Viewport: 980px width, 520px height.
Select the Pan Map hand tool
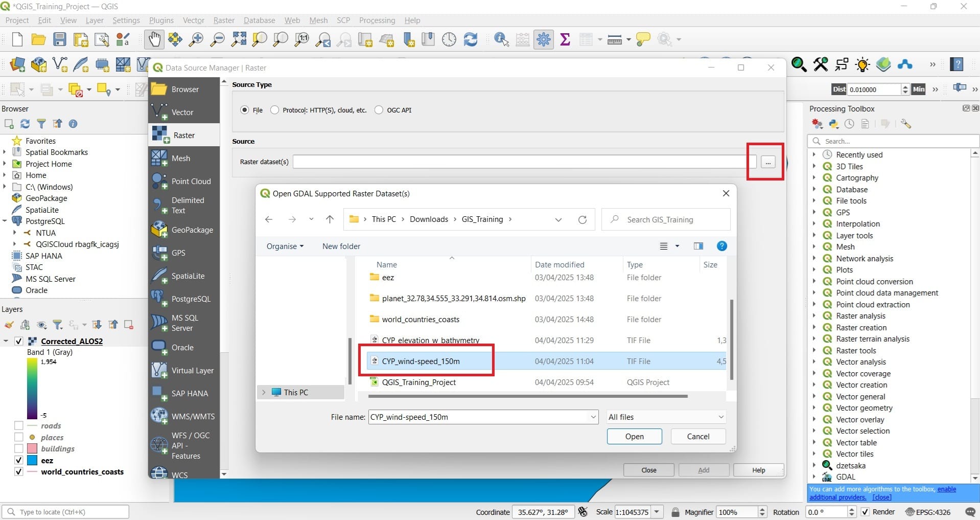[x=154, y=39]
